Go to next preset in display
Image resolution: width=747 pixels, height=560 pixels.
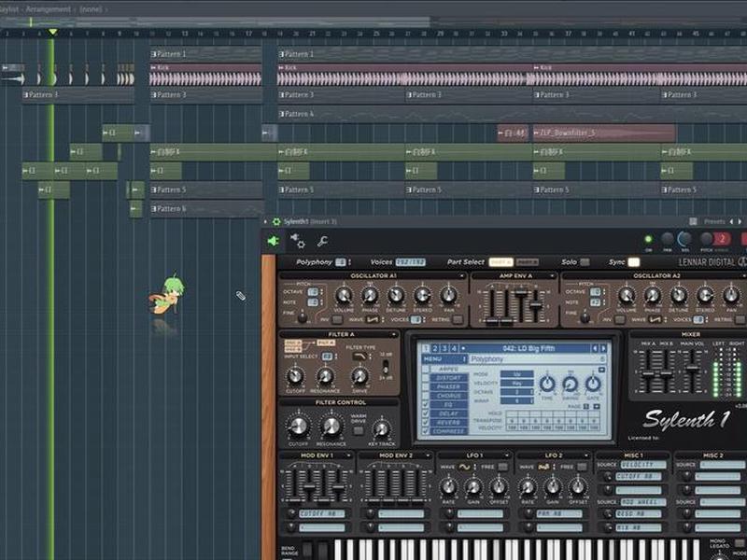click(x=603, y=348)
